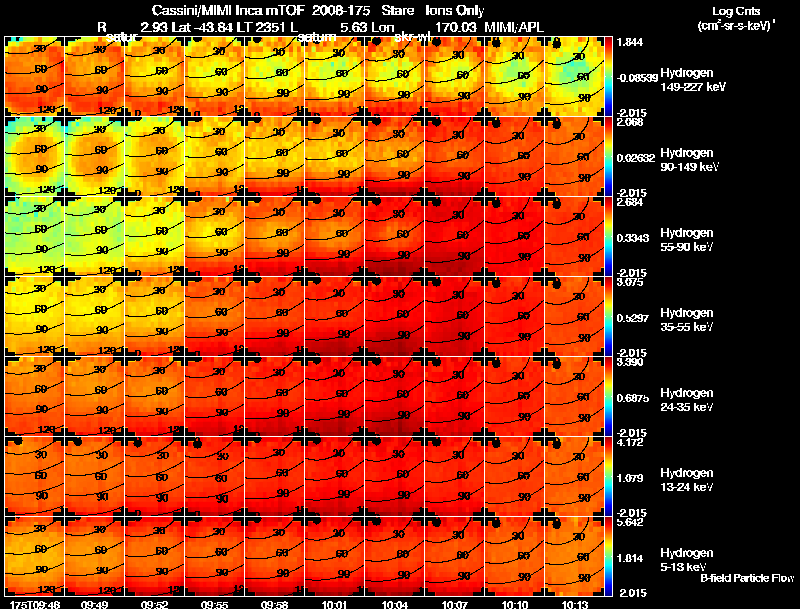Click the 'B-field Particle Flow' caption
The height and width of the screenshot is (609, 800).
(x=747, y=578)
